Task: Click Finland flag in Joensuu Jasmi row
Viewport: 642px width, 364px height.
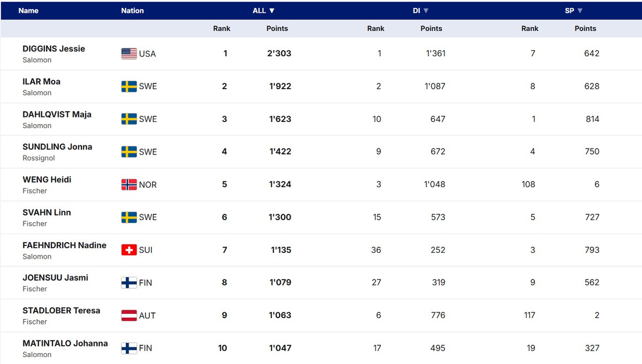Action: [129, 283]
